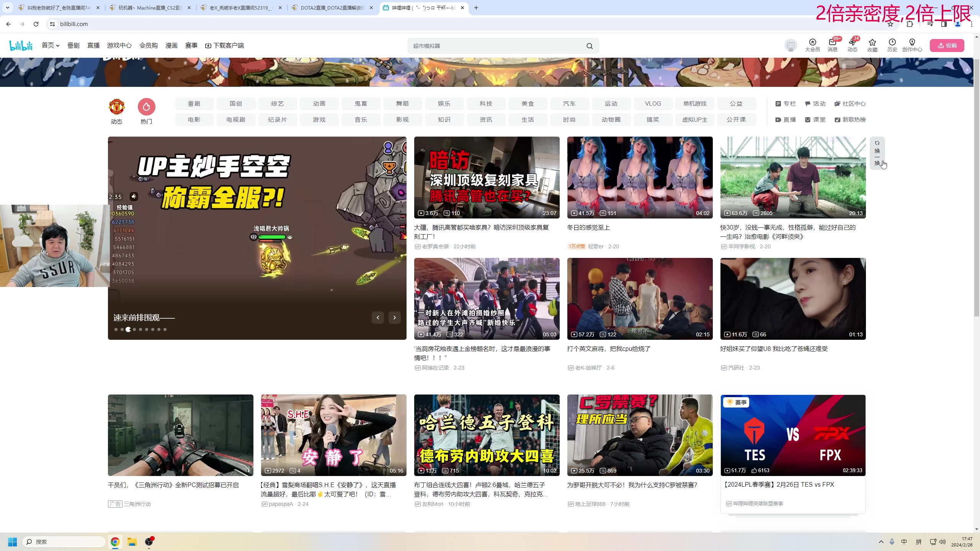Screen dimensions: 980x551
Task: Open video title 打个英文麻将
Action: point(609,349)
